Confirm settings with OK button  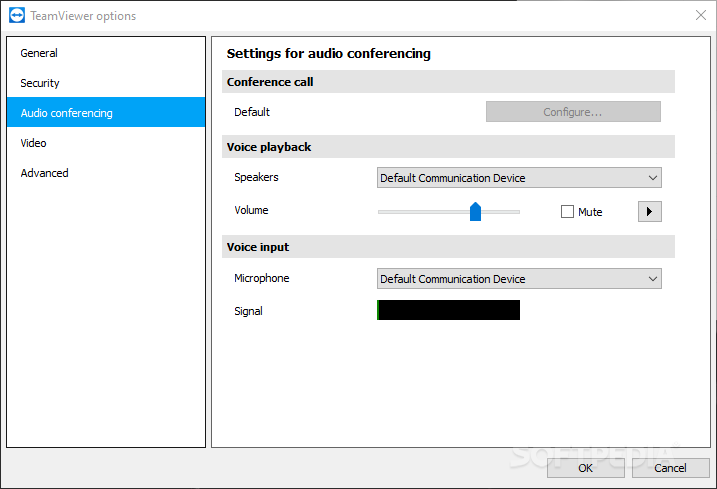click(x=585, y=468)
